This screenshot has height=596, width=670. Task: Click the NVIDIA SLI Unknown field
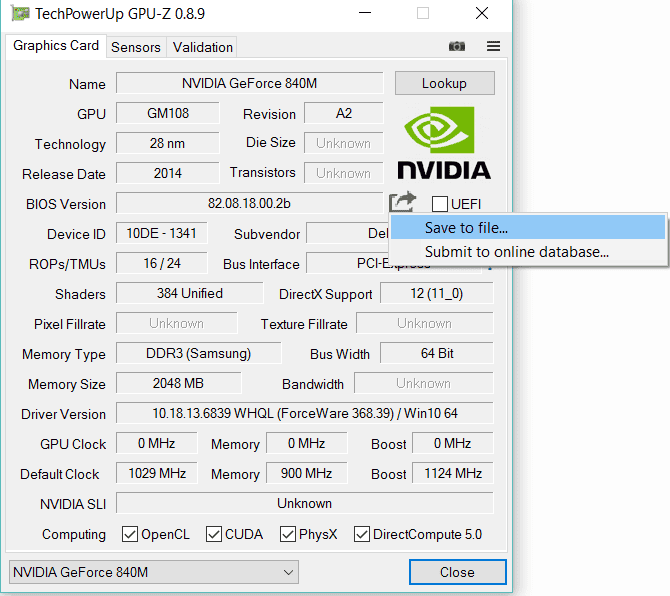click(305, 503)
